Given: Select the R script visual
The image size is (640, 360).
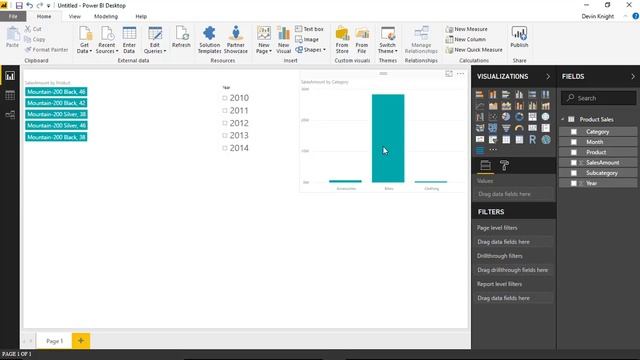Looking at the screenshot, I should tap(532, 140).
